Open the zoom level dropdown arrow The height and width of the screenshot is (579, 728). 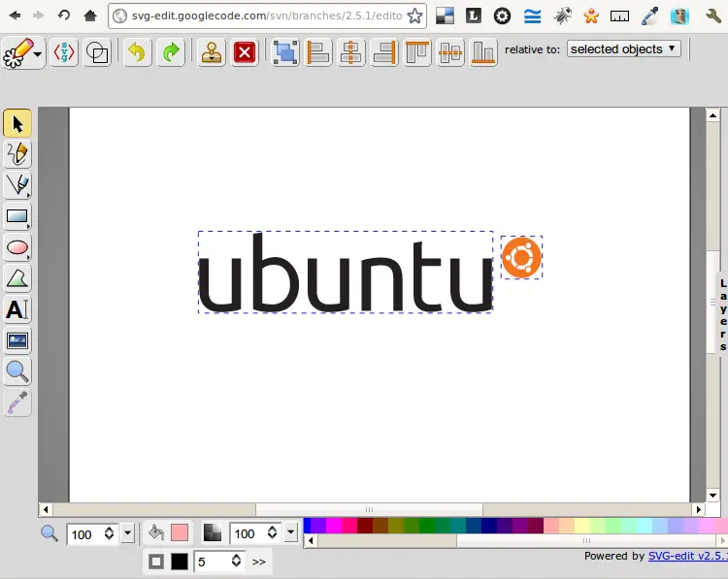[128, 533]
